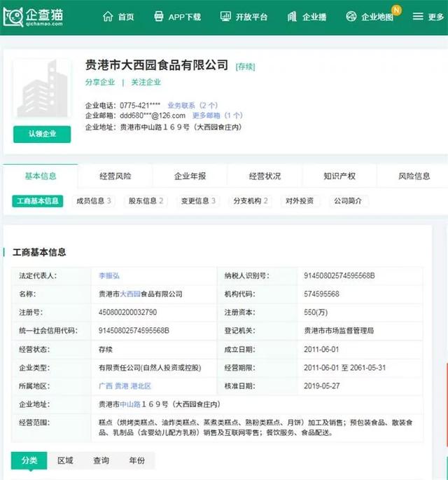Viewport: 448px width, 480px height.
Task: Click the [存续] status tag
Action: 245,67
